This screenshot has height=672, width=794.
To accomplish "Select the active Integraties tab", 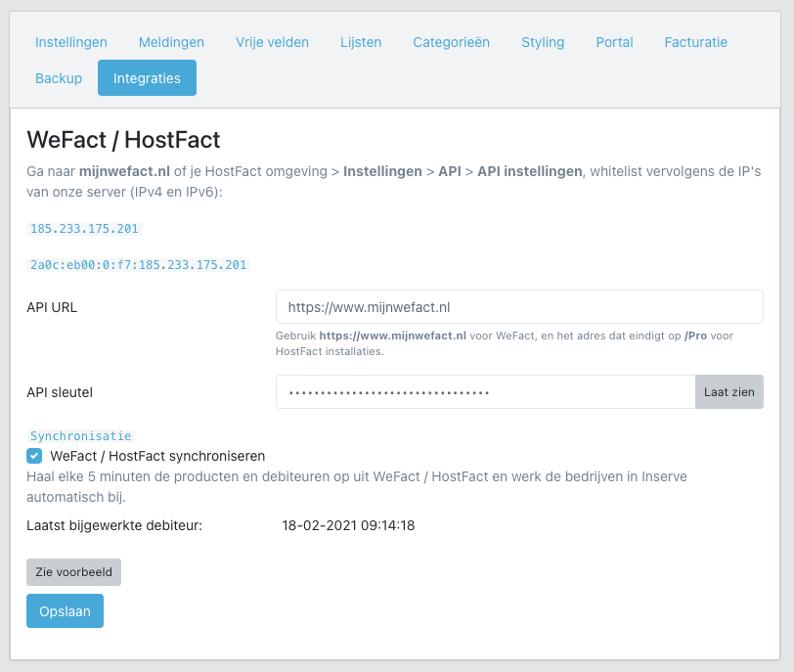I will click(147, 78).
